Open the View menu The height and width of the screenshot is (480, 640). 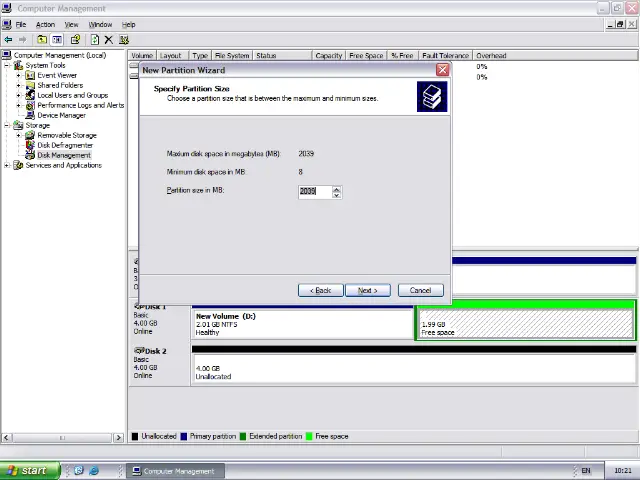(x=72, y=24)
